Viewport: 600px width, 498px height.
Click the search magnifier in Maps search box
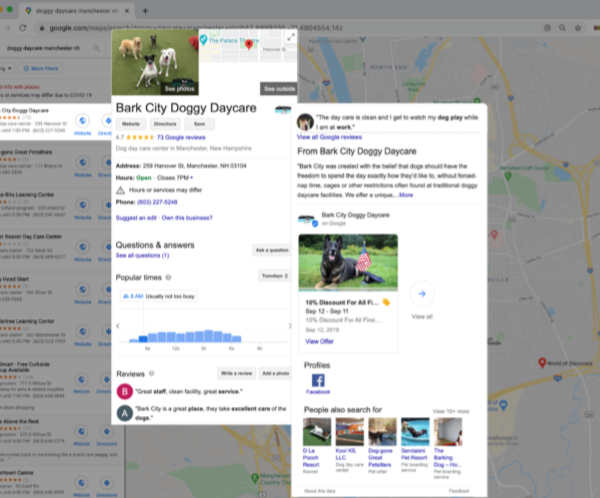(96, 47)
